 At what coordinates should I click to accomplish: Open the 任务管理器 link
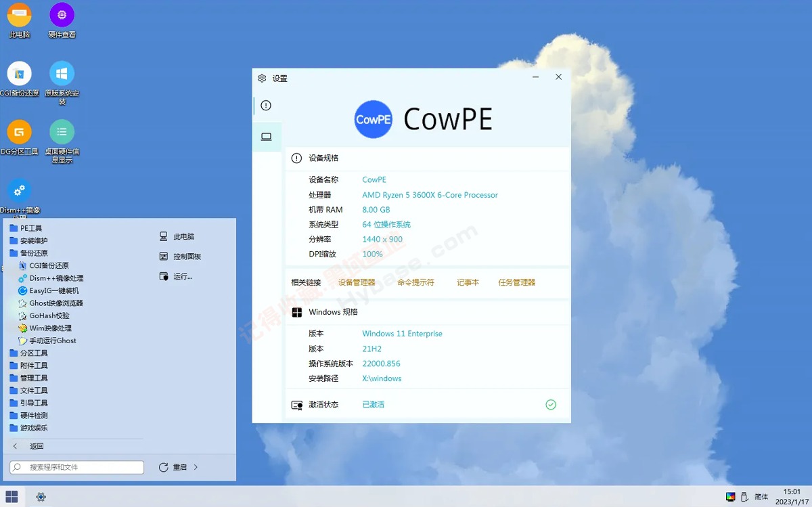(516, 282)
